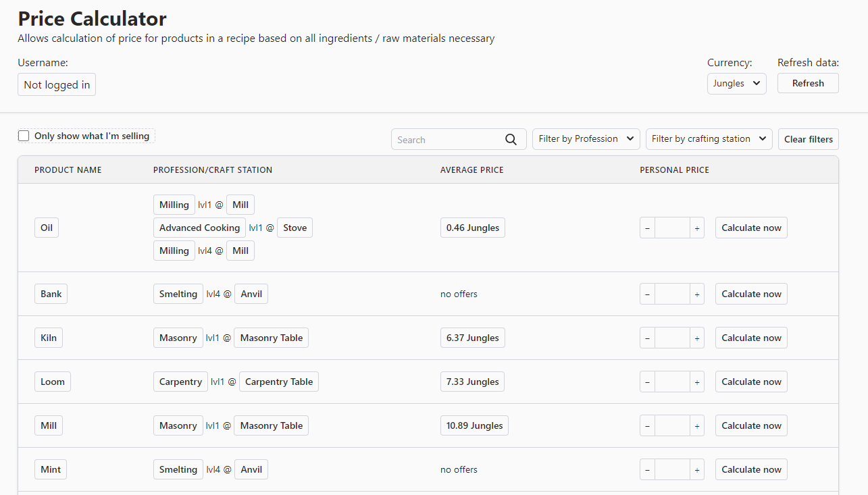Enable Only show what I'm selling
This screenshot has height=495, width=868.
(x=24, y=136)
